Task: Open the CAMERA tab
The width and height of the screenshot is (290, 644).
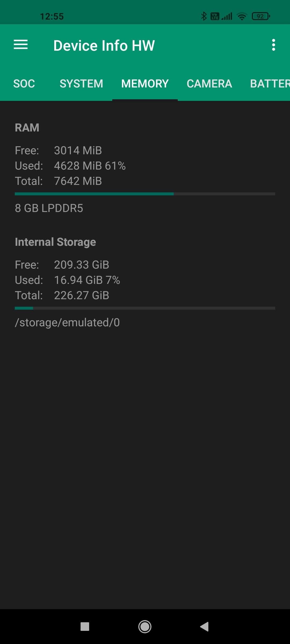Action: click(209, 84)
